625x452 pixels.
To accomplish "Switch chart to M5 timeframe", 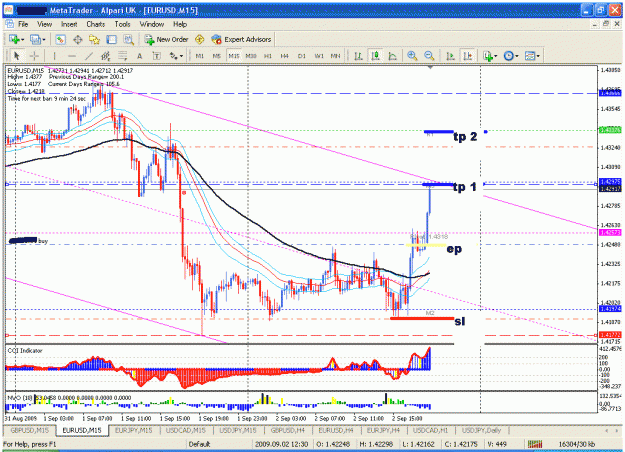I will pos(216,56).
